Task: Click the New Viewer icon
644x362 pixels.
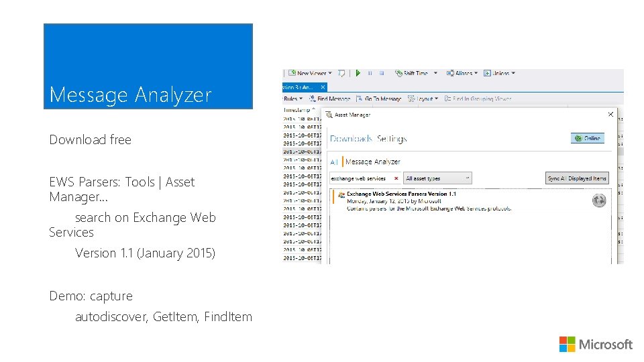Action: (x=292, y=73)
